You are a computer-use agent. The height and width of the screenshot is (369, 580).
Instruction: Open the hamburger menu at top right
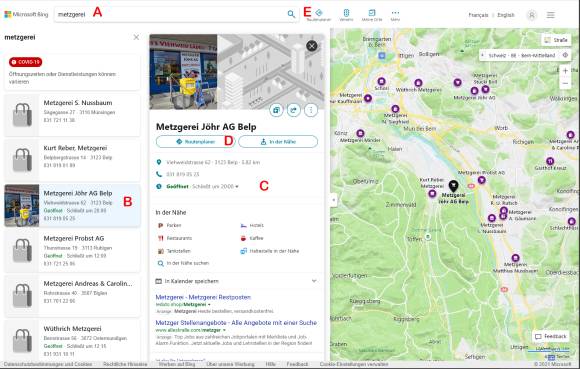[x=550, y=15]
